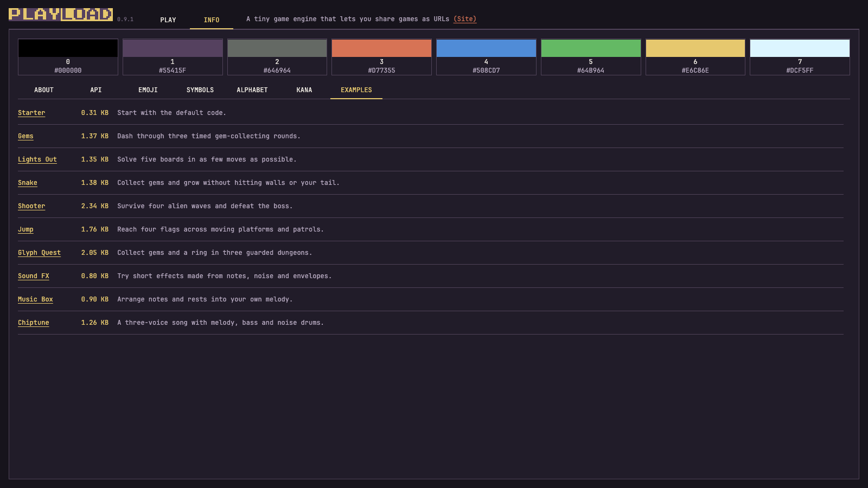Click the Glyph Quest size 2.05 KB
868x488 pixels.
pyautogui.click(x=95, y=253)
